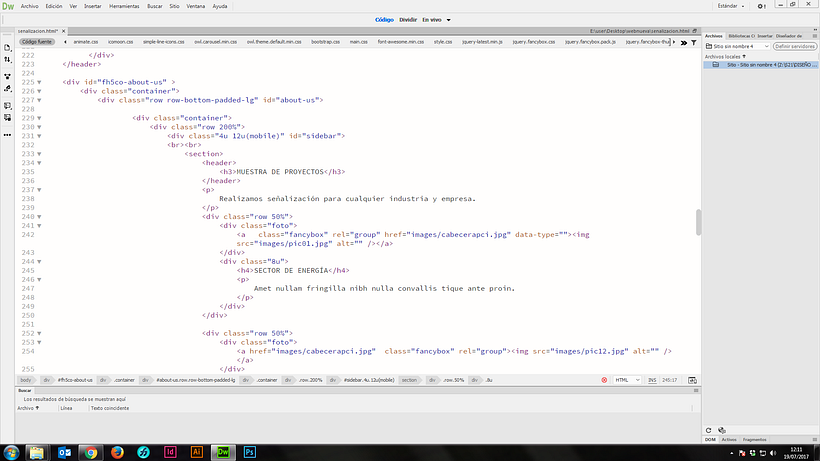Select Código view mode
The image size is (820, 461).
[384, 20]
